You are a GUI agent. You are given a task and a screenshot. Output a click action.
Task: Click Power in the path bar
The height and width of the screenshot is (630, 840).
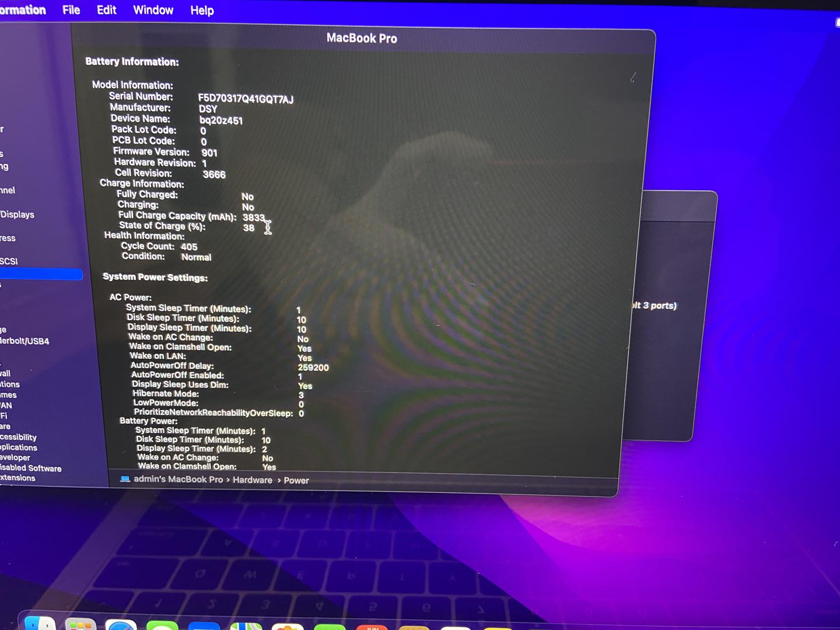pyautogui.click(x=296, y=480)
